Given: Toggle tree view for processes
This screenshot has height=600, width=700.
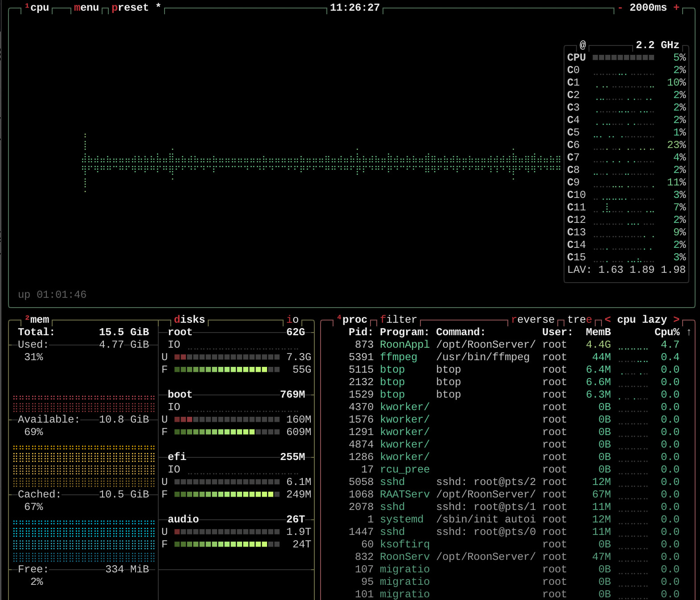Looking at the screenshot, I should pyautogui.click(x=579, y=320).
